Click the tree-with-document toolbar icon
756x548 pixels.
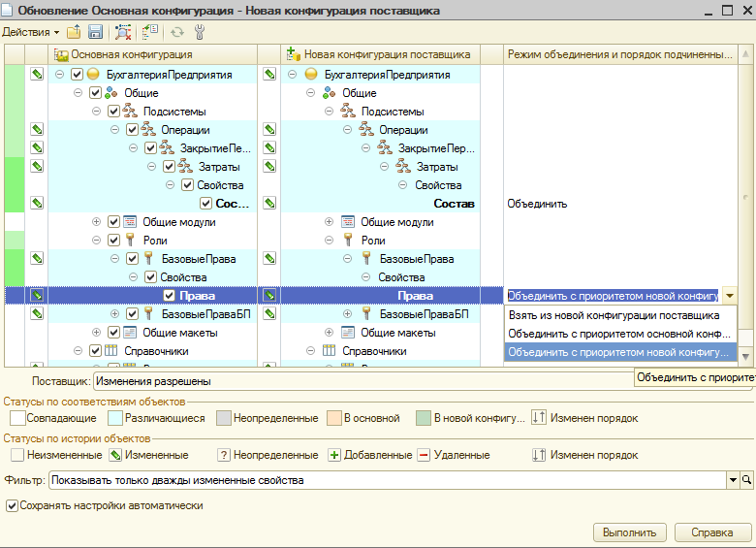pos(150,32)
